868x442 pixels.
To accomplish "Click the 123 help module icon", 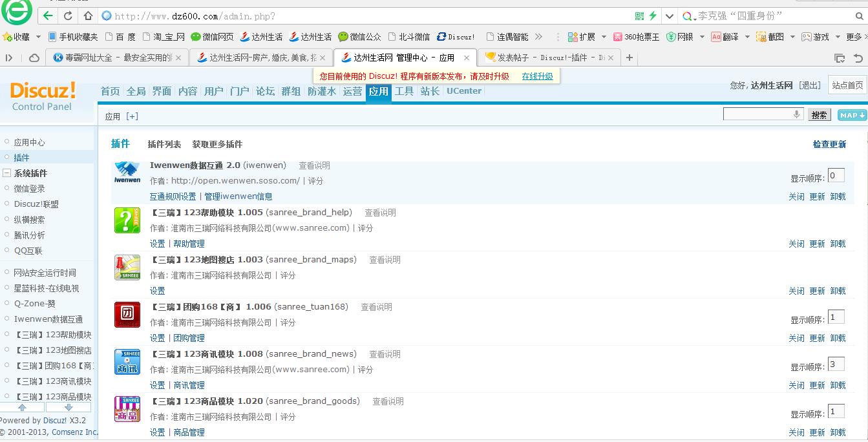I will coord(127,220).
